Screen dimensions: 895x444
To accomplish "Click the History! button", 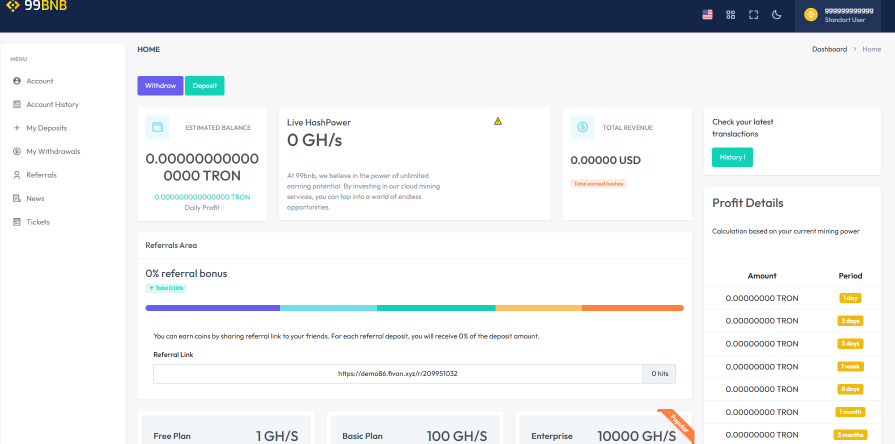I will [x=732, y=157].
